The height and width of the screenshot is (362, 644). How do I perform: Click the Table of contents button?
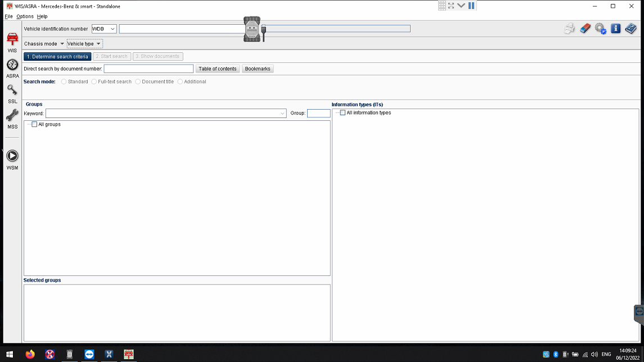[x=218, y=69]
